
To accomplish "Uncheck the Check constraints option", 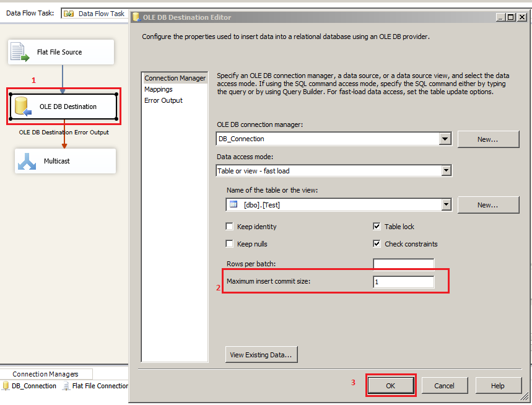I will [x=377, y=243].
